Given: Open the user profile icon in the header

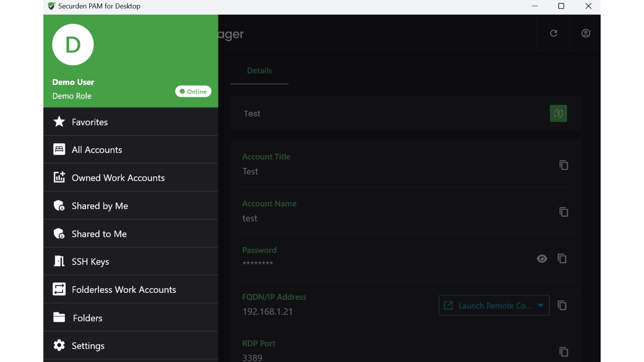Looking at the screenshot, I should pyautogui.click(x=586, y=33).
